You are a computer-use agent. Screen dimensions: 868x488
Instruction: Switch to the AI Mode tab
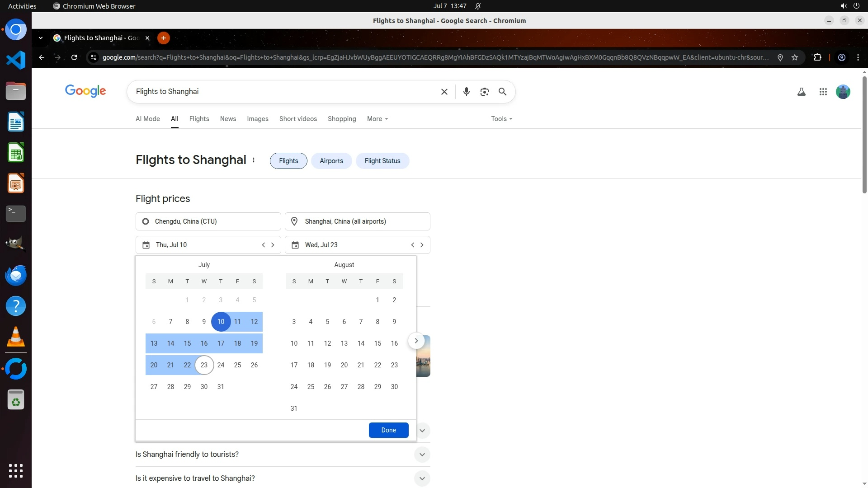[147, 119]
